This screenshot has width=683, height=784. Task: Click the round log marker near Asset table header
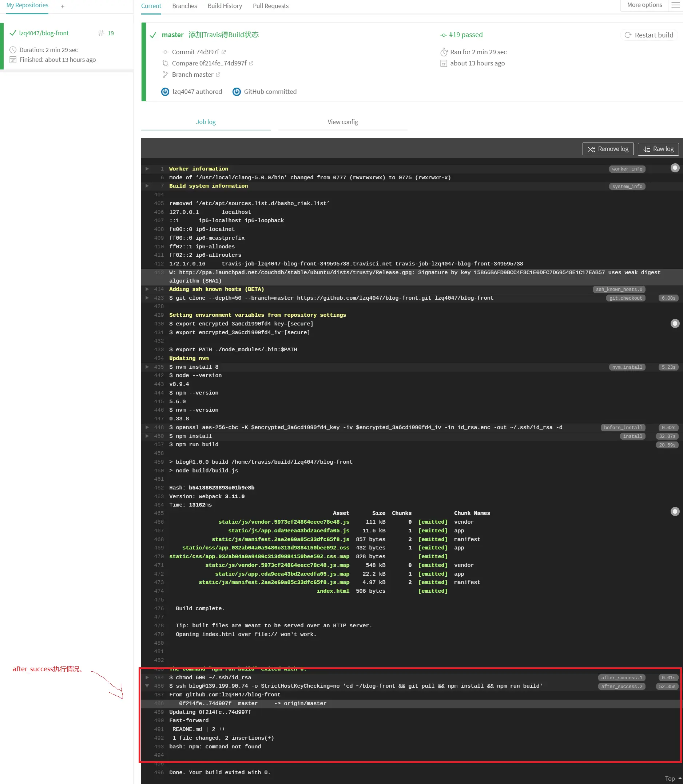(x=675, y=511)
